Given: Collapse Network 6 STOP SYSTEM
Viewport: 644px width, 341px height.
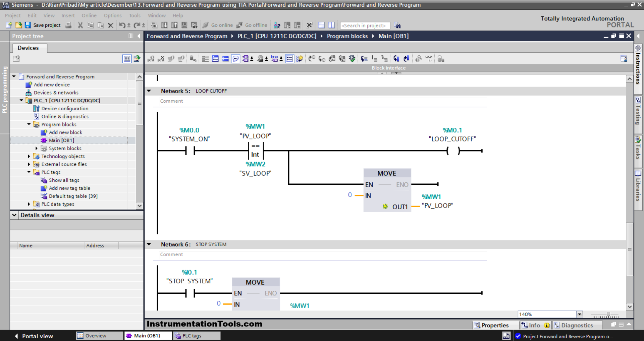Looking at the screenshot, I should (x=149, y=244).
